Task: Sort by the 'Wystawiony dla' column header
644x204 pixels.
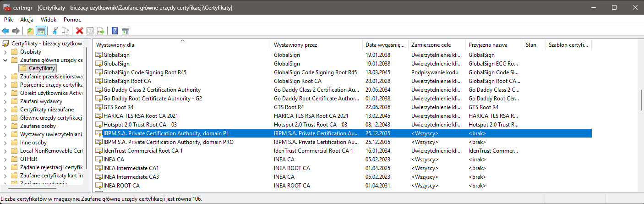Action: 182,45
